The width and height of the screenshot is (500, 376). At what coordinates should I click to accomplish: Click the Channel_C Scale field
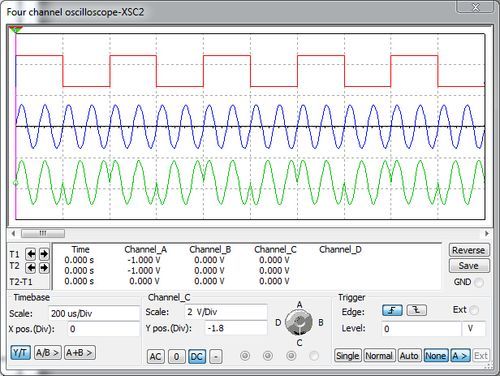click(x=226, y=312)
